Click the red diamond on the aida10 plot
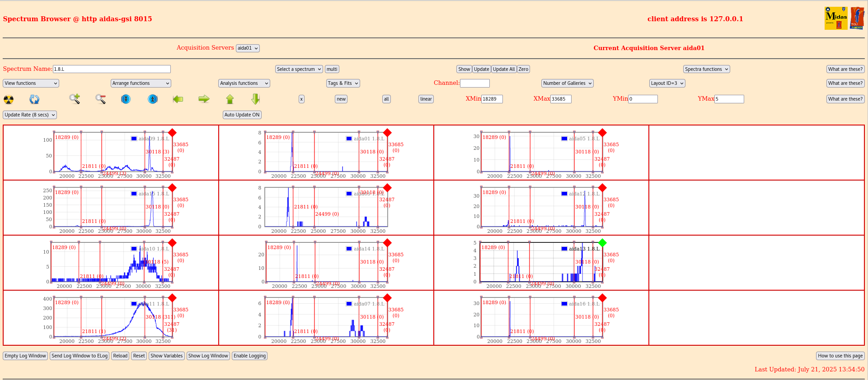This screenshot has height=380, width=868. [172, 243]
